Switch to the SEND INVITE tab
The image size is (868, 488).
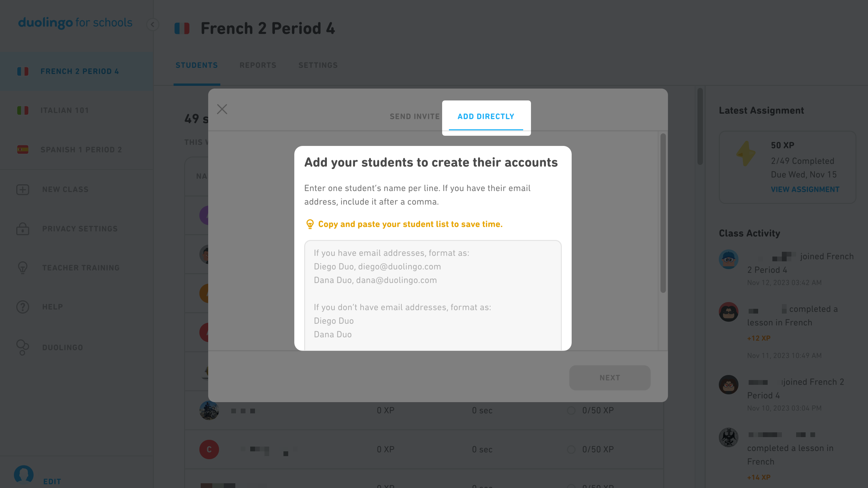pos(414,116)
